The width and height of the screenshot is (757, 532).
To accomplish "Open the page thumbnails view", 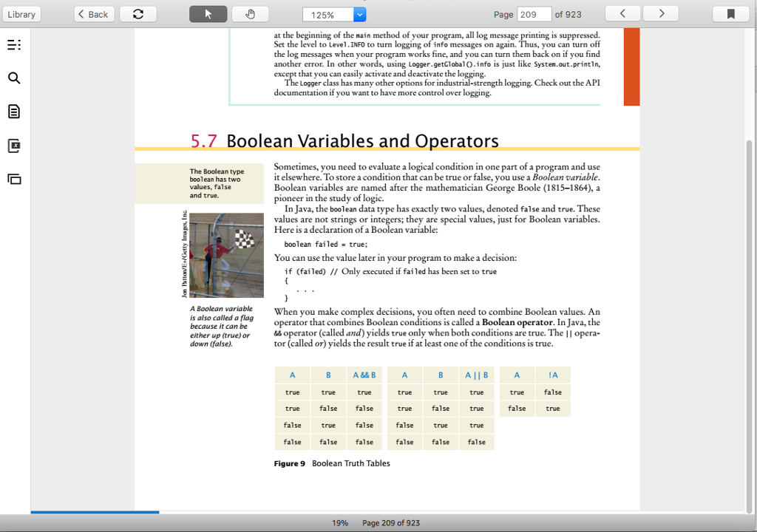I will tap(13, 177).
